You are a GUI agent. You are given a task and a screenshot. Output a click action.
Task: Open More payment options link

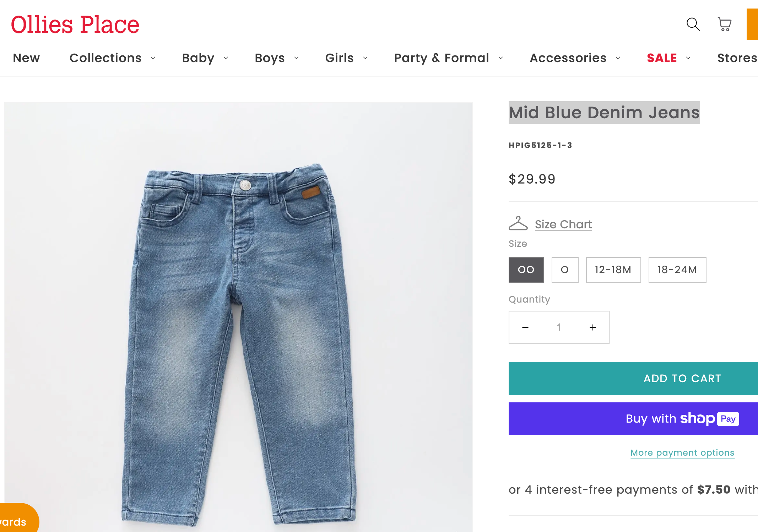click(x=682, y=453)
